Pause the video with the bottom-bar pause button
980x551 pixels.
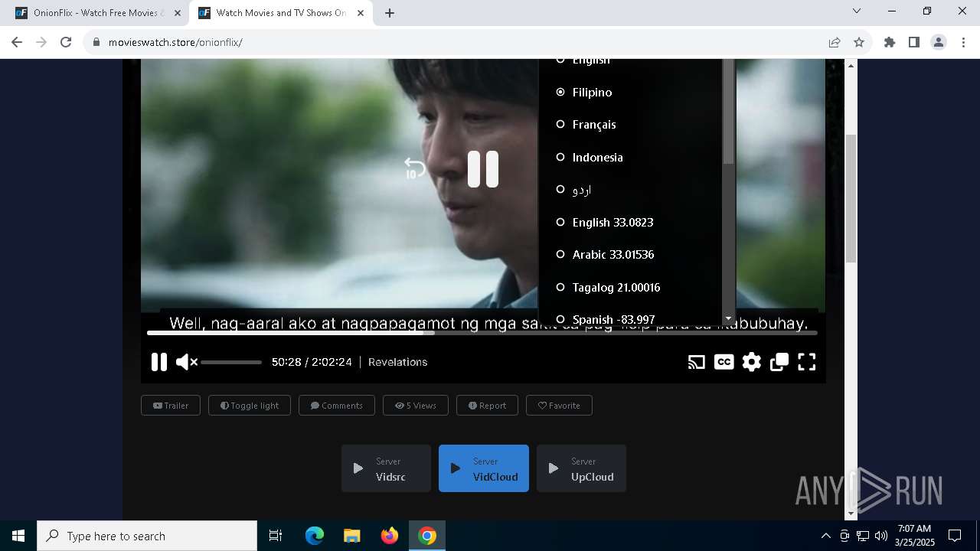[x=159, y=362]
